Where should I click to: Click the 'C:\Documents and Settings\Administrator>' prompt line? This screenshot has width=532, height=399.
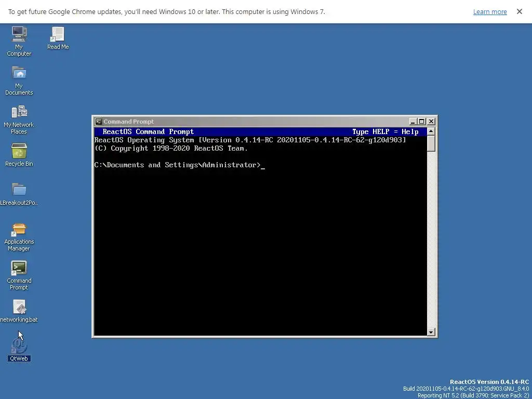coord(179,165)
